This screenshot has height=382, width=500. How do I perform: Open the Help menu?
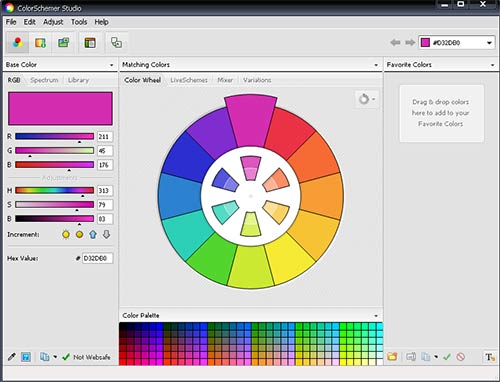tap(101, 22)
